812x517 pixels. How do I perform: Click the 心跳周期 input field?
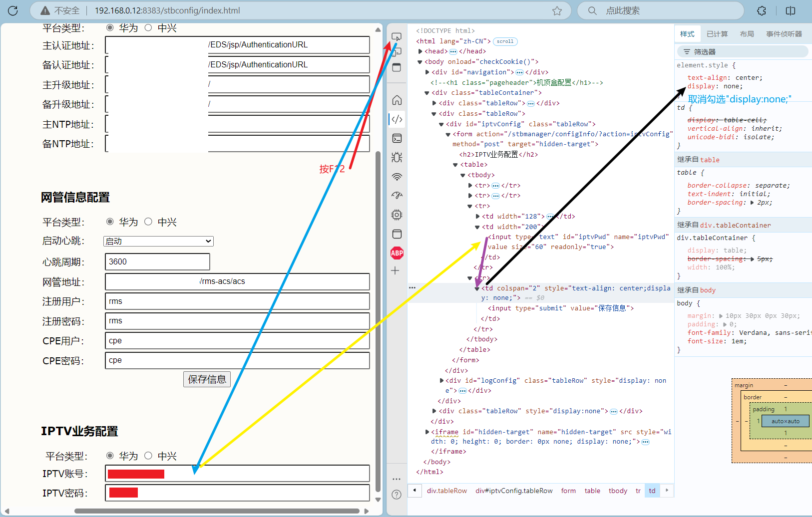pyautogui.click(x=157, y=261)
